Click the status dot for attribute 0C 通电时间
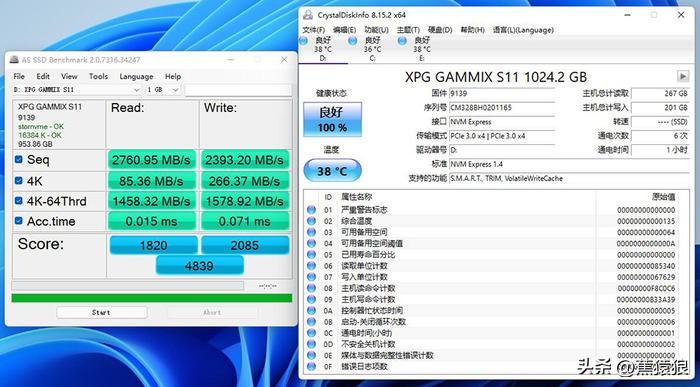Screen dimensions: 700x387 (311, 333)
